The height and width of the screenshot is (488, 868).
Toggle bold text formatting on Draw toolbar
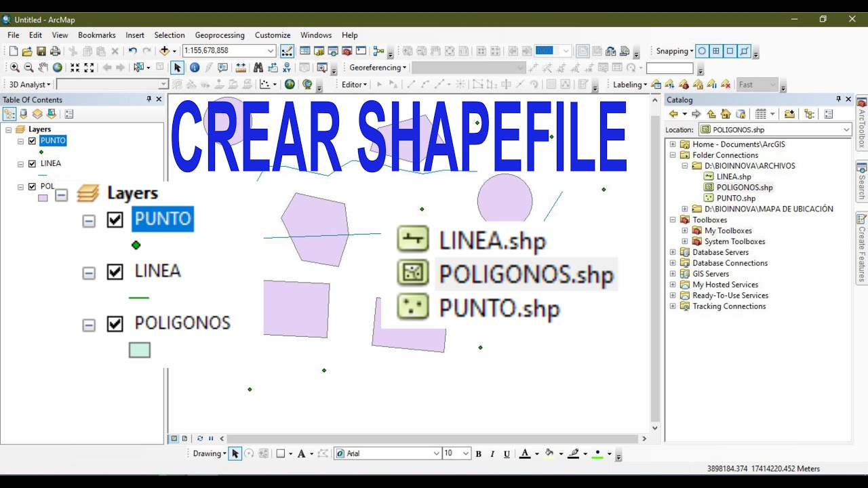pyautogui.click(x=479, y=454)
